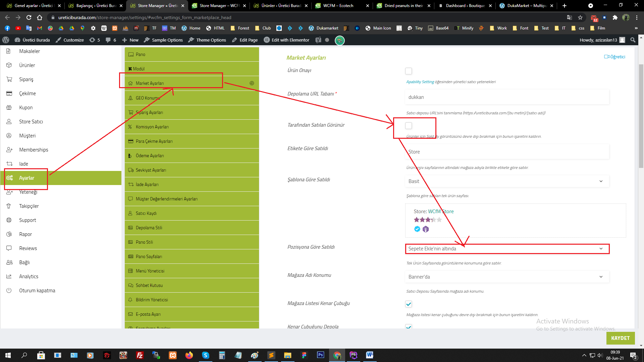Click the KAYDET save button
Screen dimensions: 644x362
(x=620, y=338)
